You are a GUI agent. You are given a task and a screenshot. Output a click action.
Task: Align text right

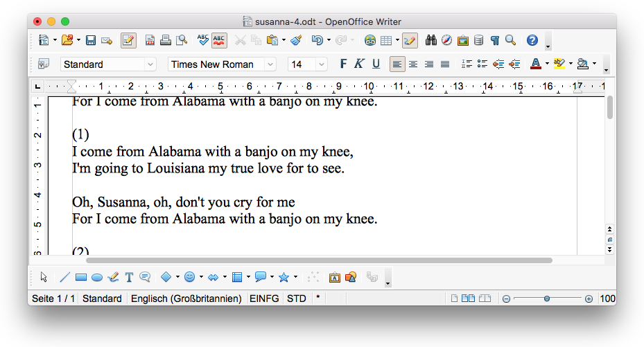point(429,64)
